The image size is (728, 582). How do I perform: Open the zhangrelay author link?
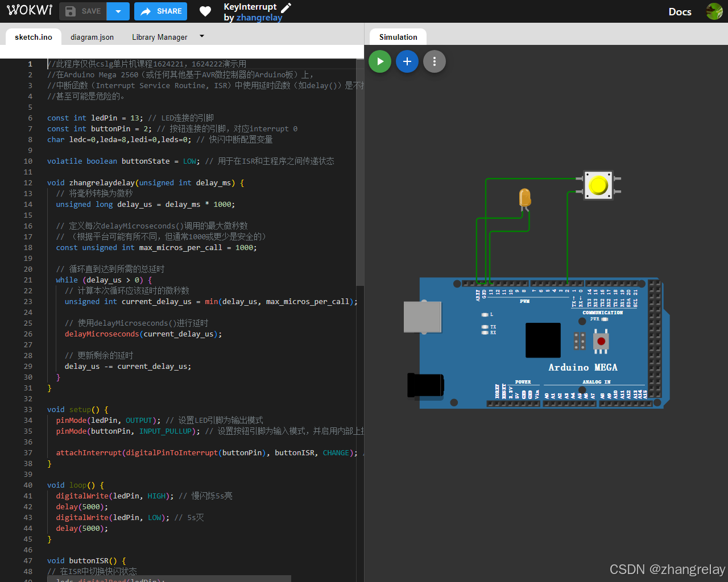pyautogui.click(x=259, y=18)
